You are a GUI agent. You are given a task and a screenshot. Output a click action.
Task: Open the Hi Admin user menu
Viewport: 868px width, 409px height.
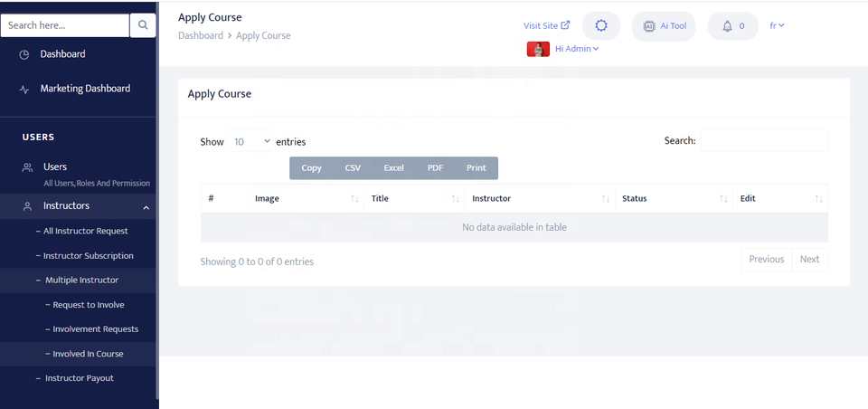click(577, 49)
